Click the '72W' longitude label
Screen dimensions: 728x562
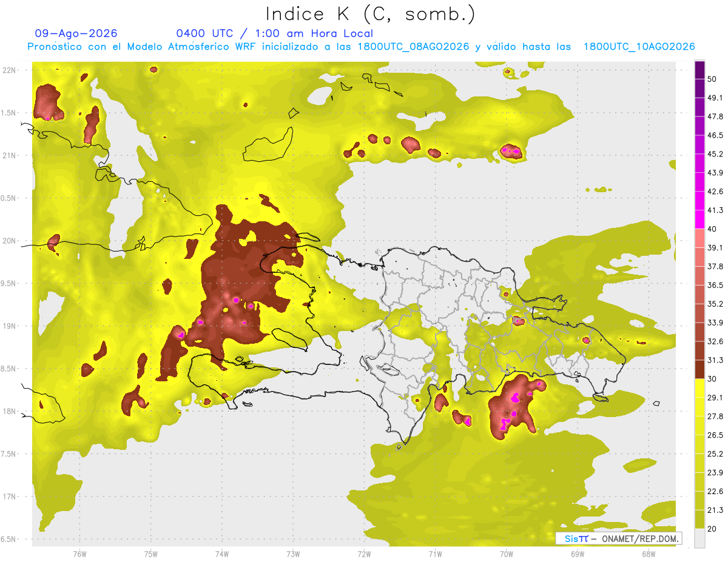pos(364,554)
